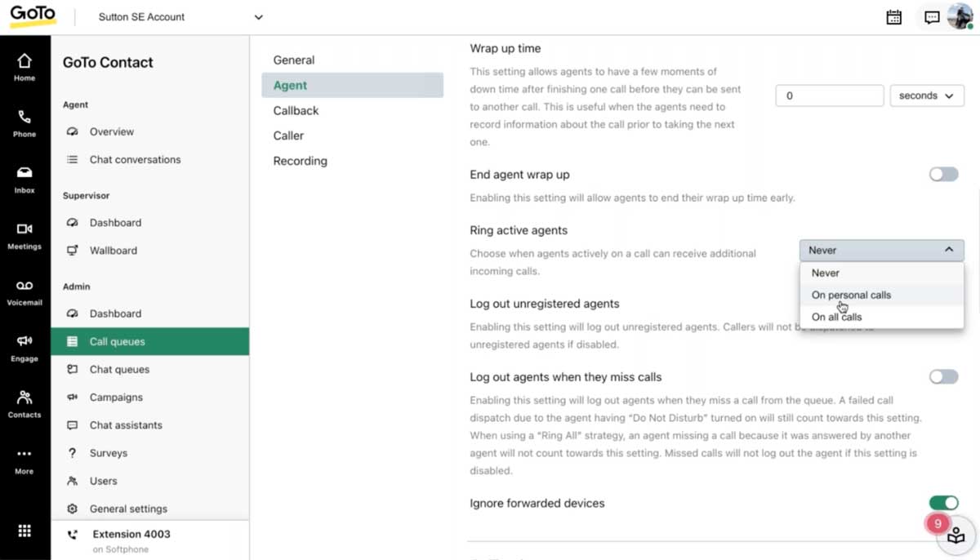
Task: Go to the Surveys page
Action: (x=109, y=452)
